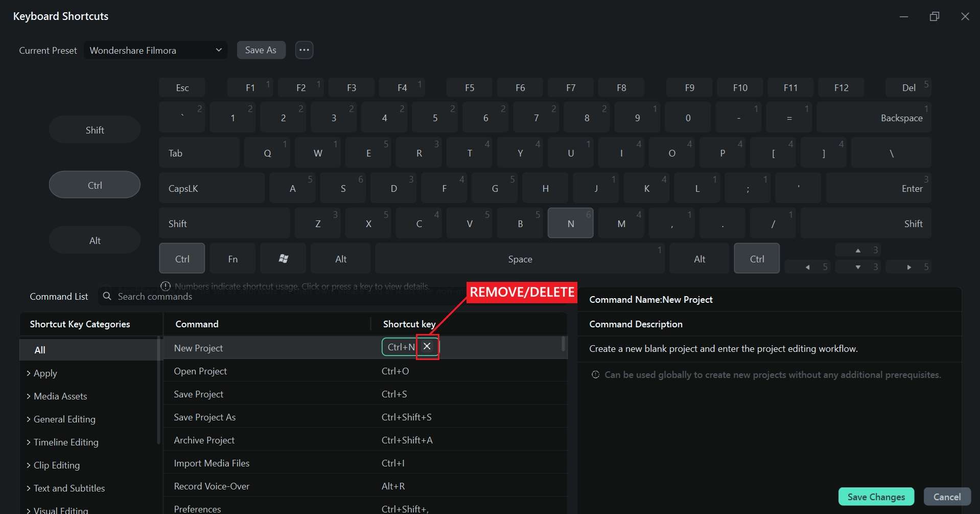980x514 pixels.
Task: Click the search magnifier icon
Action: 107,296
